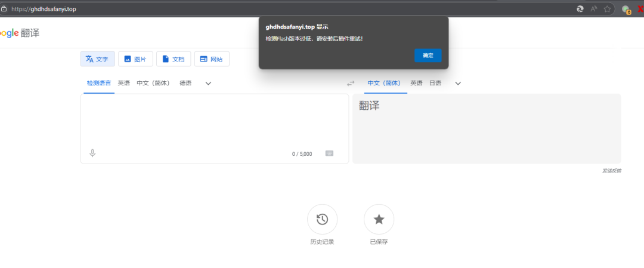
Task: Select 日语 as target language
Action: click(x=435, y=84)
